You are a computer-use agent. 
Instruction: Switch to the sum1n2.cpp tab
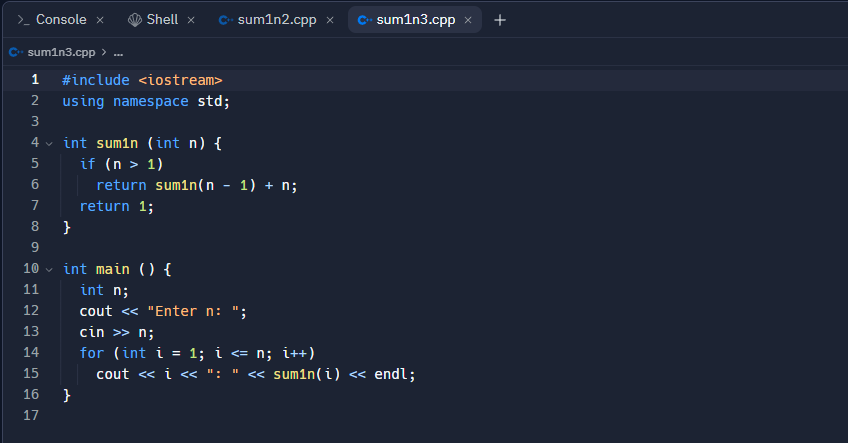tap(276, 20)
